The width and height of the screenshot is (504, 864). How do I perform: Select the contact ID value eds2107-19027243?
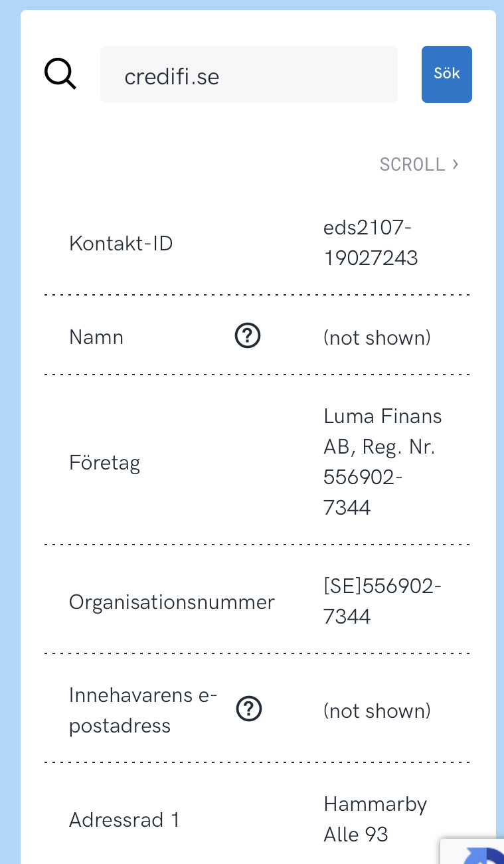pyautogui.click(x=371, y=243)
